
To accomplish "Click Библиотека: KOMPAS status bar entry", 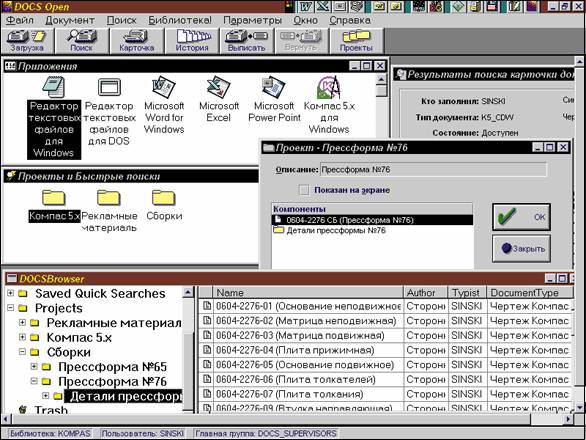I will (x=50, y=433).
